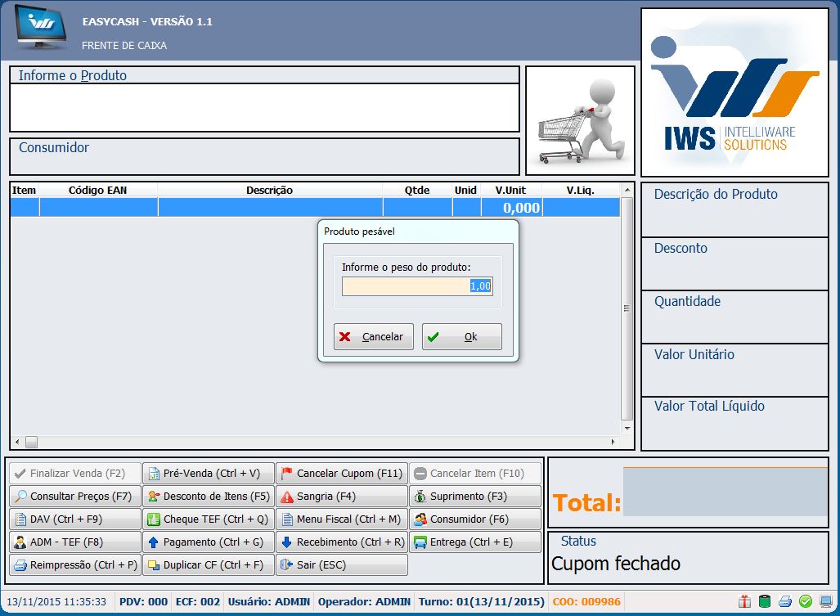Click the printer icon in status bar
Screen dimensions: 840x616
(785, 602)
